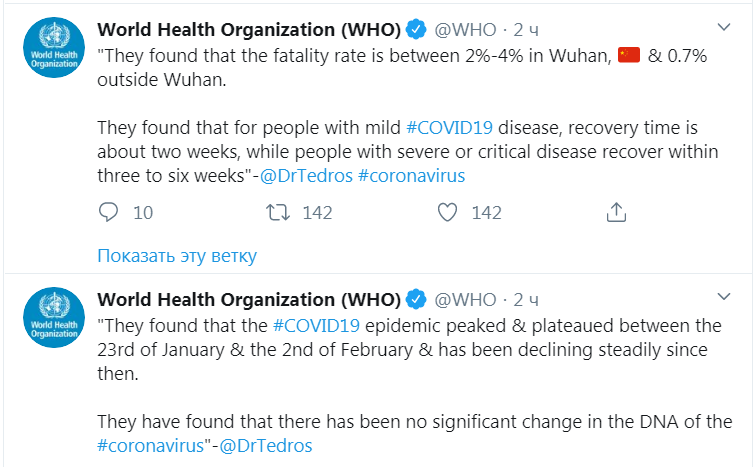Like the first WHO tweet
755x467 pixels.
click(448, 212)
